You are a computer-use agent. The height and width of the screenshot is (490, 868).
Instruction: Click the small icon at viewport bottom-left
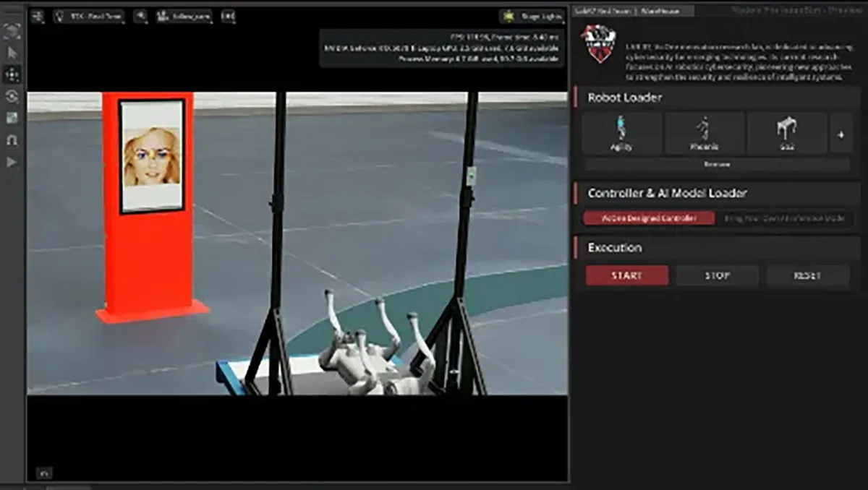[x=44, y=473]
